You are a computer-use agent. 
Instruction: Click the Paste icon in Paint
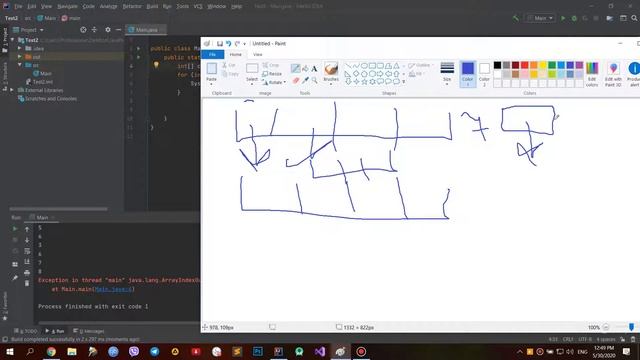click(211, 69)
